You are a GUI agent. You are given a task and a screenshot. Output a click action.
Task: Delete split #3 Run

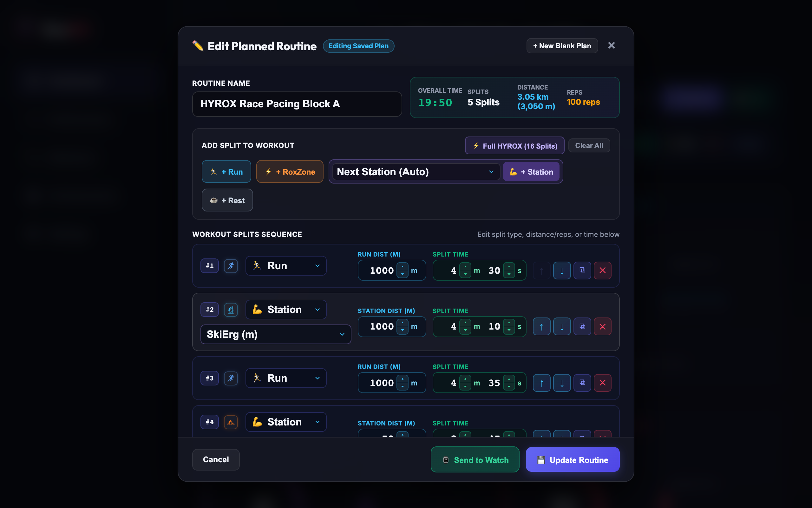[602, 383]
